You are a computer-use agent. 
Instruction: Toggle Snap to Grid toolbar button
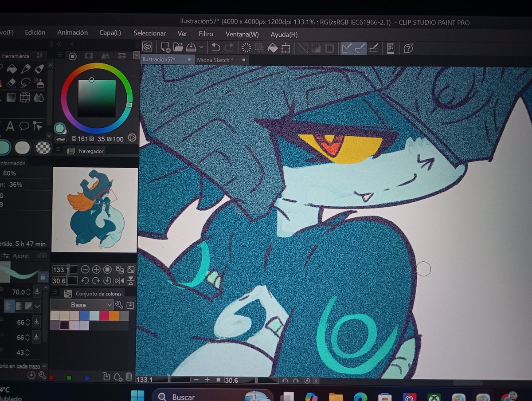point(374,48)
